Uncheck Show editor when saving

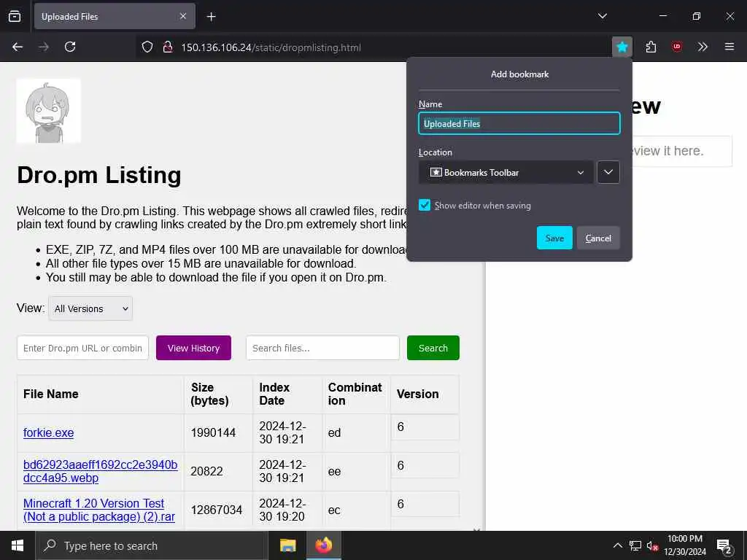pyautogui.click(x=425, y=205)
